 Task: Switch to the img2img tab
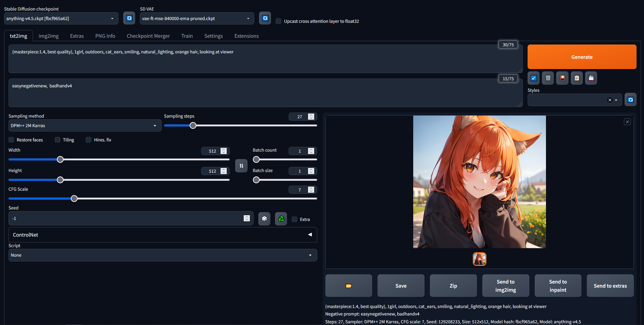(49, 36)
